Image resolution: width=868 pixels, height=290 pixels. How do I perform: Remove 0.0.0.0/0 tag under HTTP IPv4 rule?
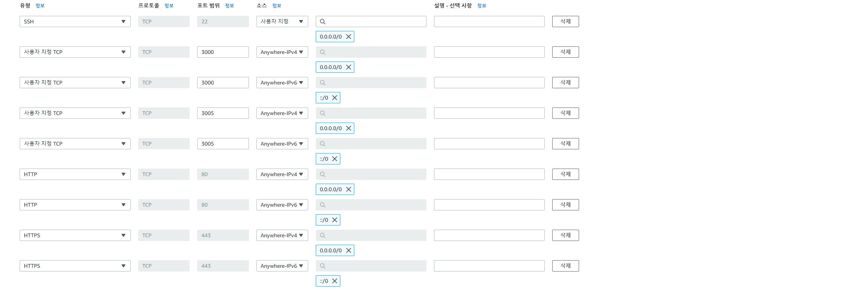(x=349, y=189)
